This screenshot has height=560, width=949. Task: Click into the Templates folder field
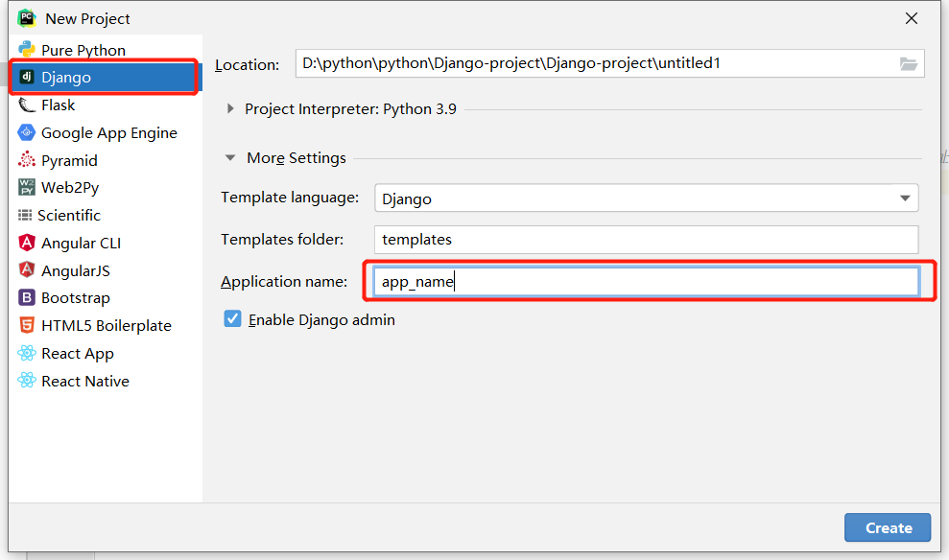(x=645, y=240)
